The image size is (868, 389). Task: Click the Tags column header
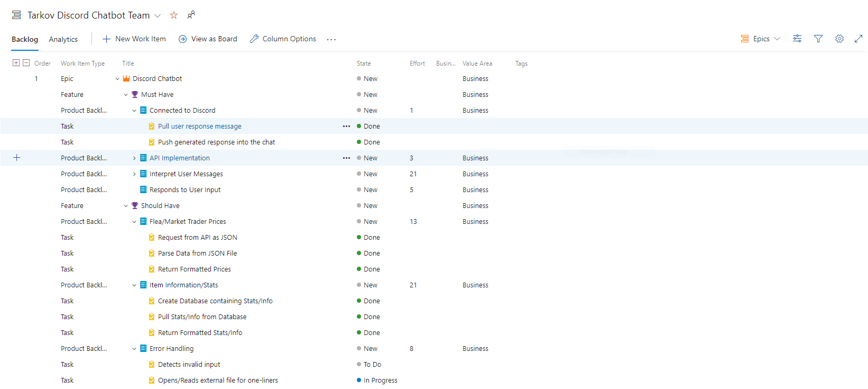point(521,64)
